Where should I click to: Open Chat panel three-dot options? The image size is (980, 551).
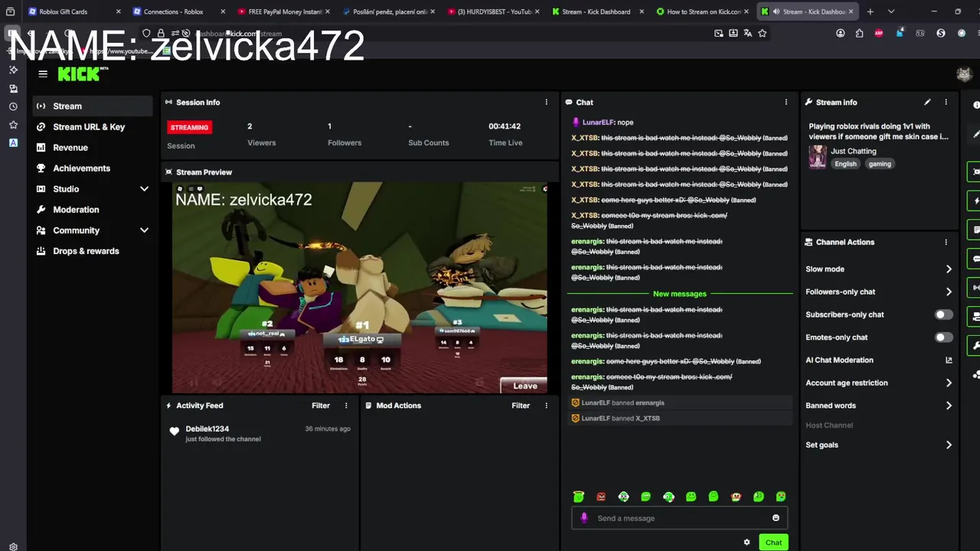tap(786, 102)
